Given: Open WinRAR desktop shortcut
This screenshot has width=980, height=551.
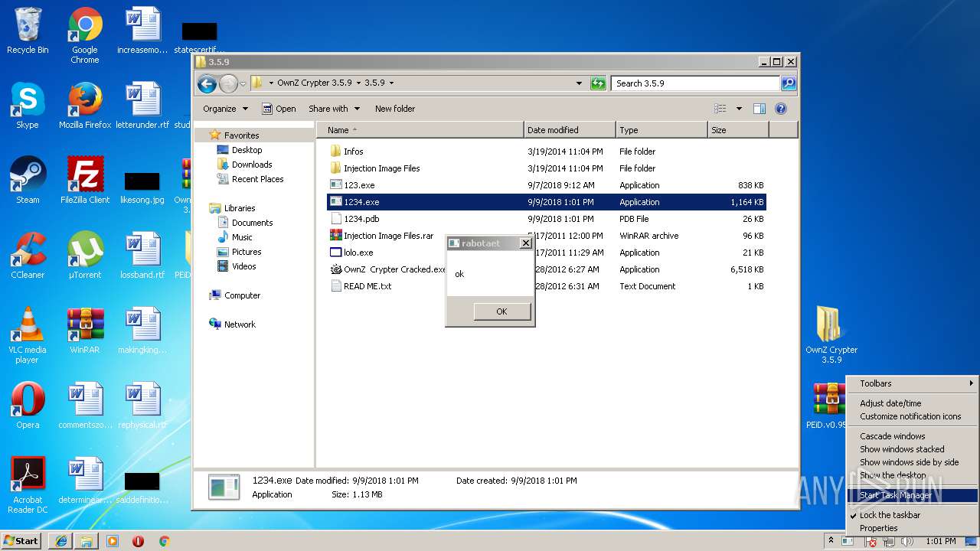Looking at the screenshot, I should click(x=85, y=331).
